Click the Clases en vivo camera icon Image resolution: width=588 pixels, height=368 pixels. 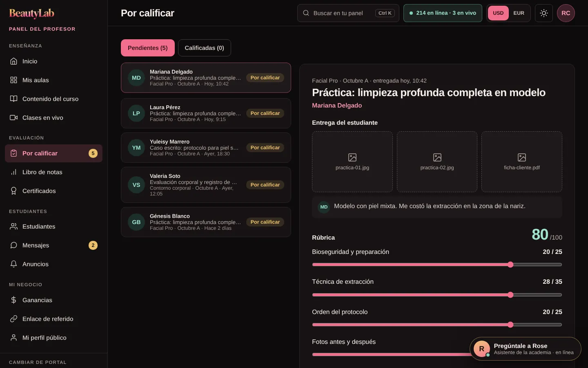click(x=14, y=118)
